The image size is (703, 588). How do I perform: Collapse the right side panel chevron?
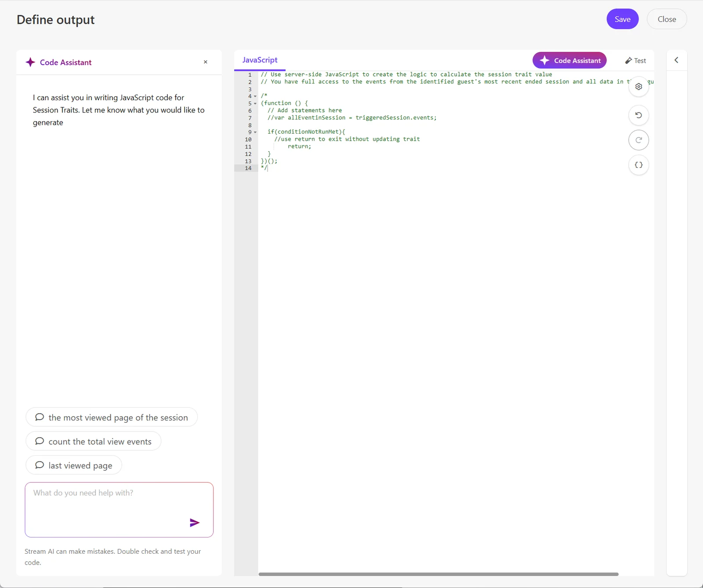point(676,60)
